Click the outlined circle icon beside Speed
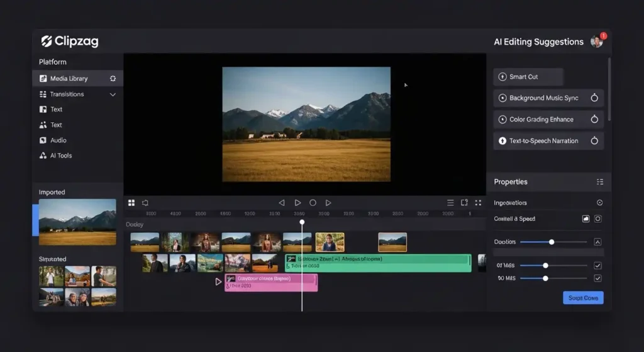The image size is (644, 352). tap(598, 219)
